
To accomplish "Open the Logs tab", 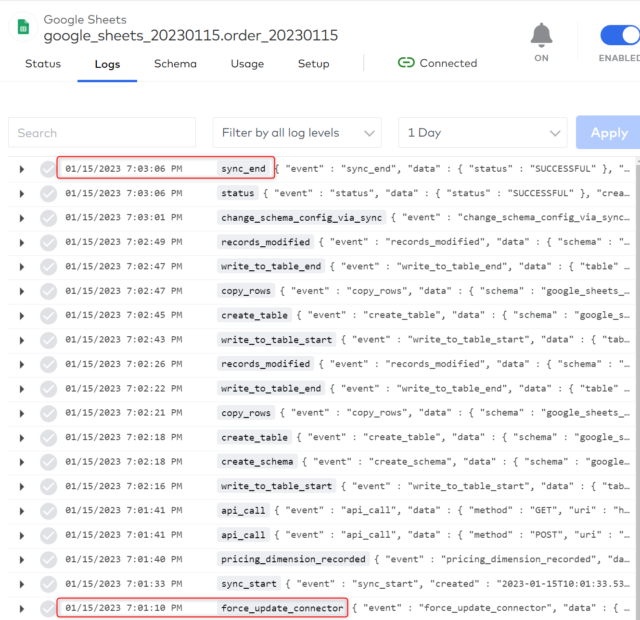I will point(107,64).
